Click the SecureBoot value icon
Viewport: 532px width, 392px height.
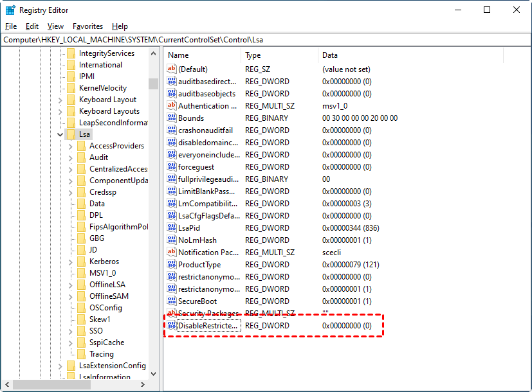tap(172, 301)
